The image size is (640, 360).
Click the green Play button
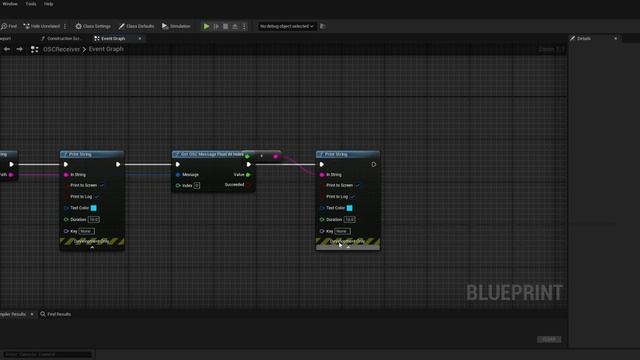coord(207,26)
